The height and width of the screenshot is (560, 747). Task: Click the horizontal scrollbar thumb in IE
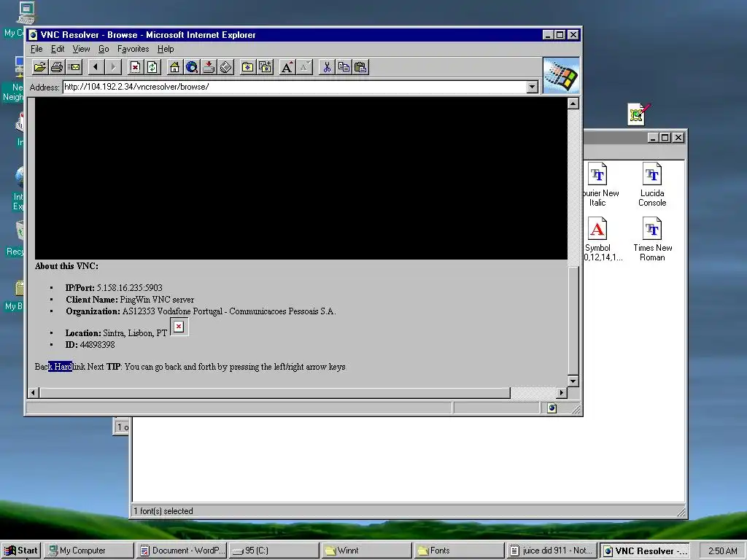tap(275, 393)
